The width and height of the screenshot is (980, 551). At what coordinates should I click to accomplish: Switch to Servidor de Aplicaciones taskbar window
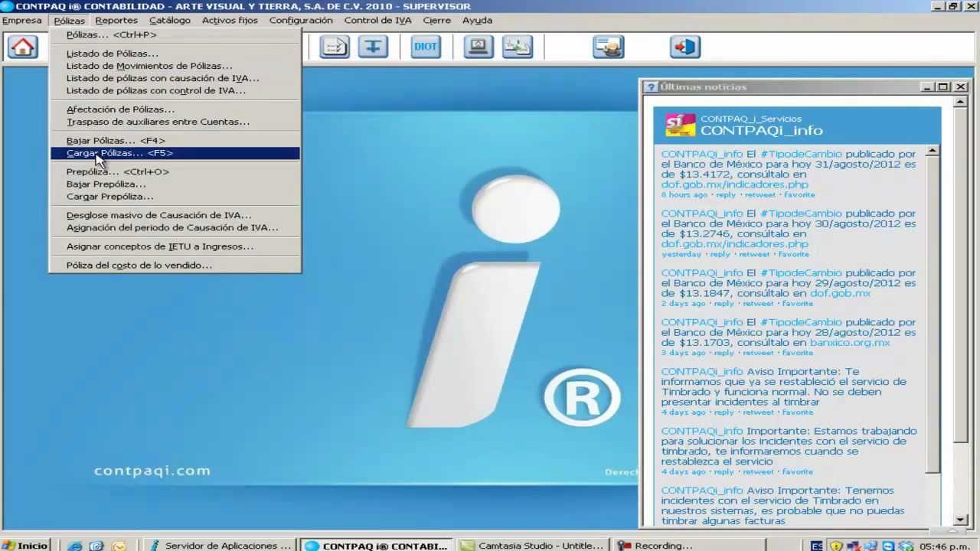click(x=220, y=546)
